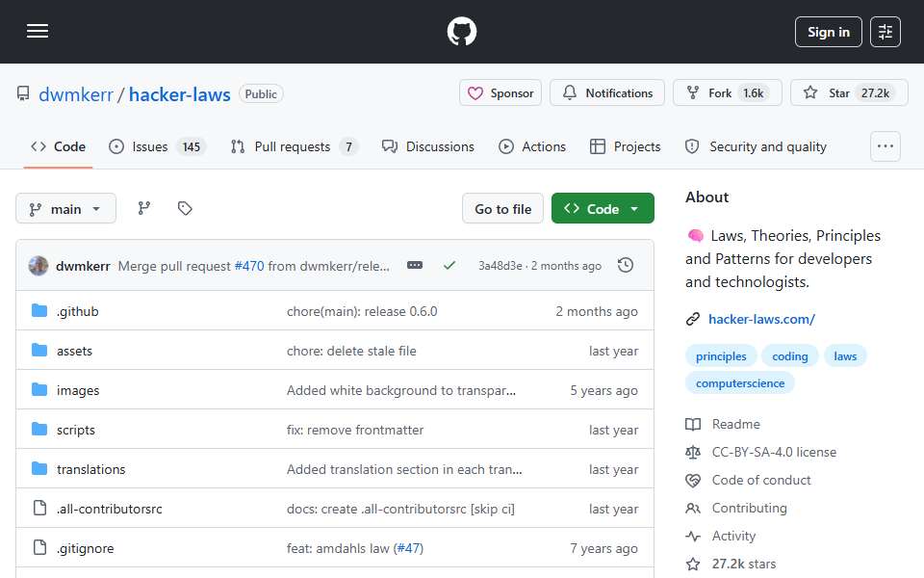Click the Sponsor button
This screenshot has width=924, height=578.
click(x=500, y=93)
